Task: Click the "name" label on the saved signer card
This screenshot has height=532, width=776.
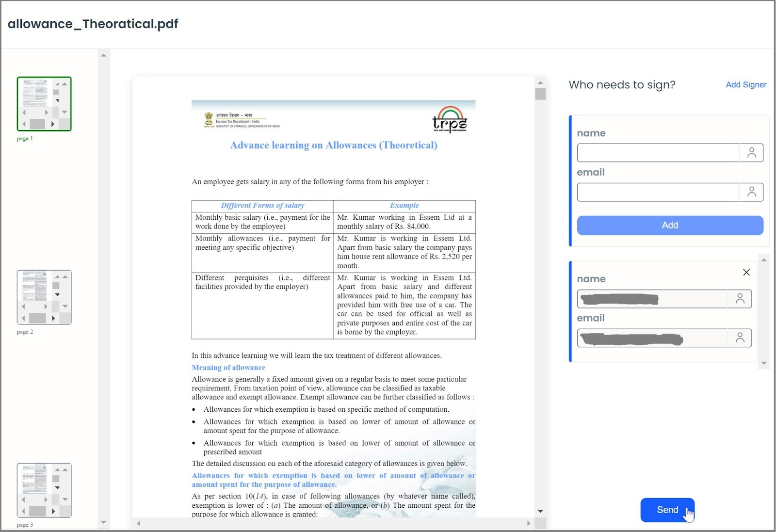Action: click(x=591, y=279)
